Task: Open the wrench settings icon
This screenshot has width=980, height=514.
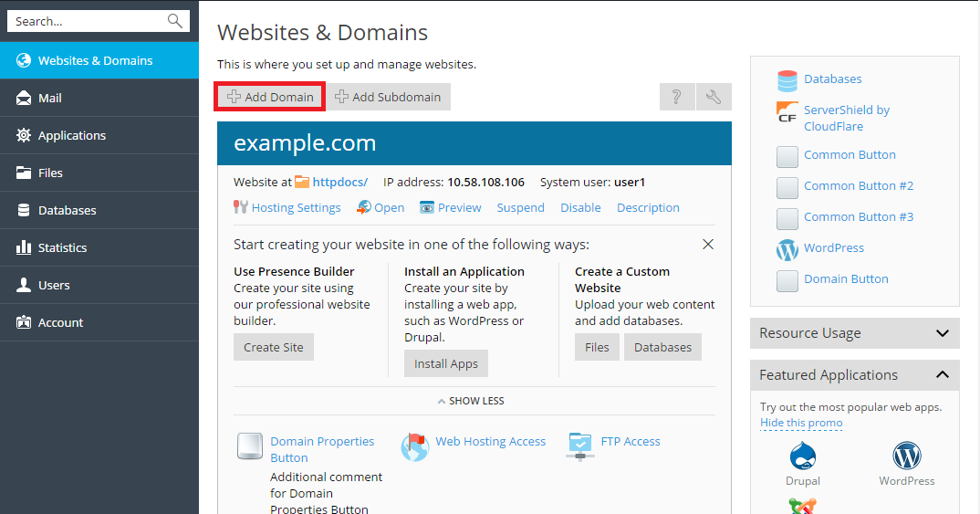Action: pyautogui.click(x=714, y=97)
